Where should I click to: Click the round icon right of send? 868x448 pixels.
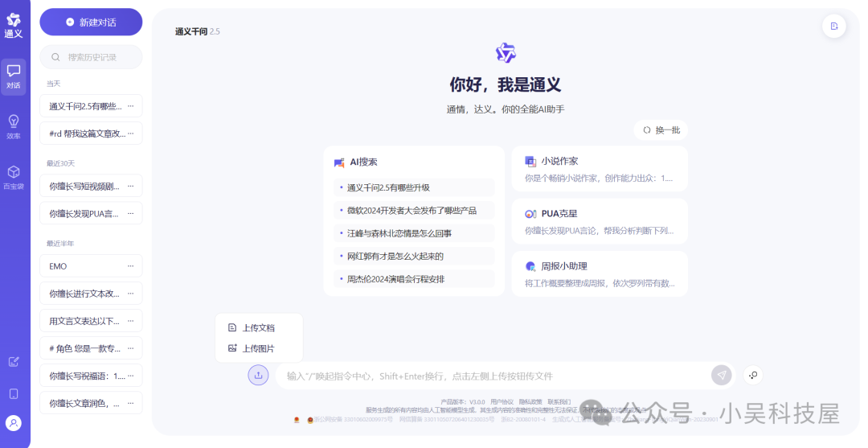(753, 375)
